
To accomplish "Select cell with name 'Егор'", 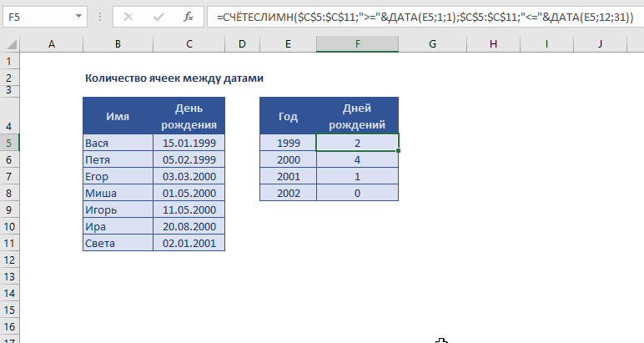I will pyautogui.click(x=118, y=177).
